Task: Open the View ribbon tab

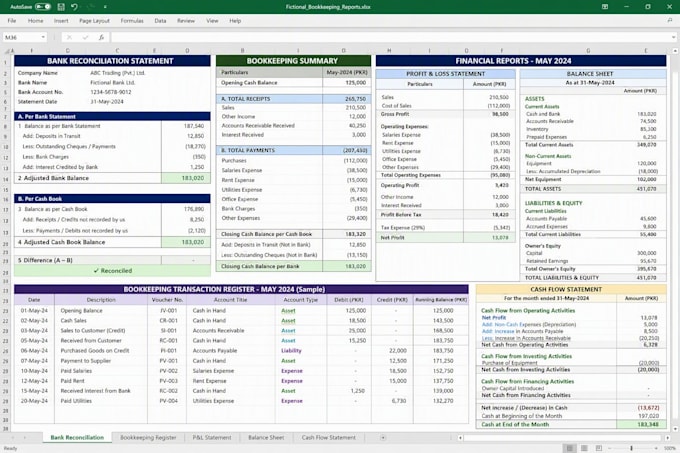Action: (212, 21)
